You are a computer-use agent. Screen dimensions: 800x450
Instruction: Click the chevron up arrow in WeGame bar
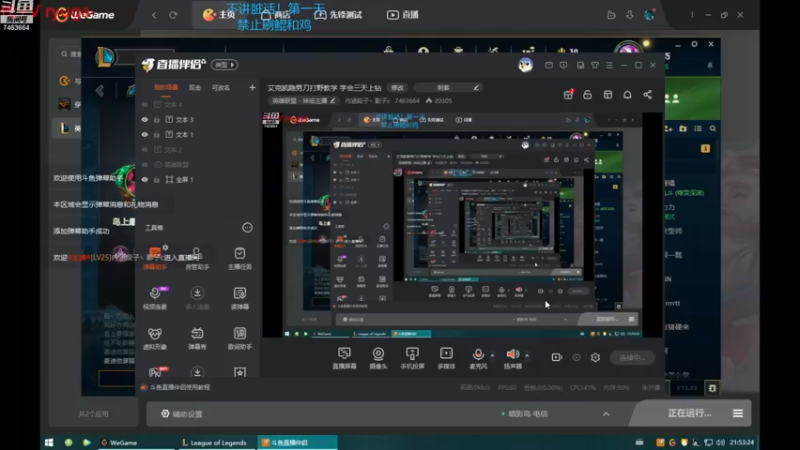point(606,414)
